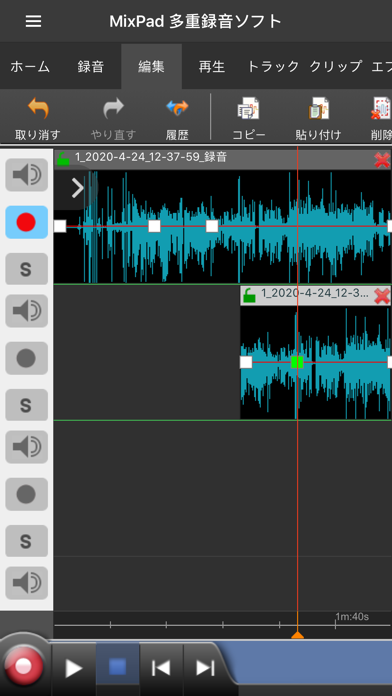This screenshot has width=392, height=696.
Task: Start playback with the play button
Action: point(74,668)
